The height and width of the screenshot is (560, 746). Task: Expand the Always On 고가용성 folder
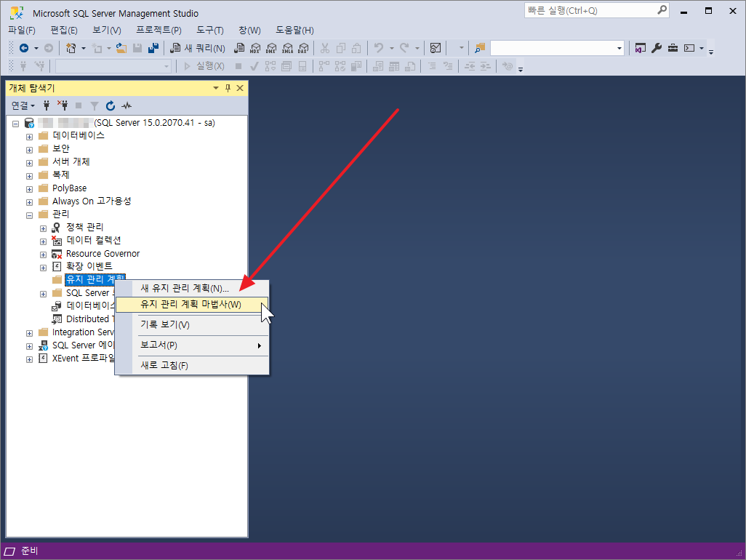pos(30,202)
